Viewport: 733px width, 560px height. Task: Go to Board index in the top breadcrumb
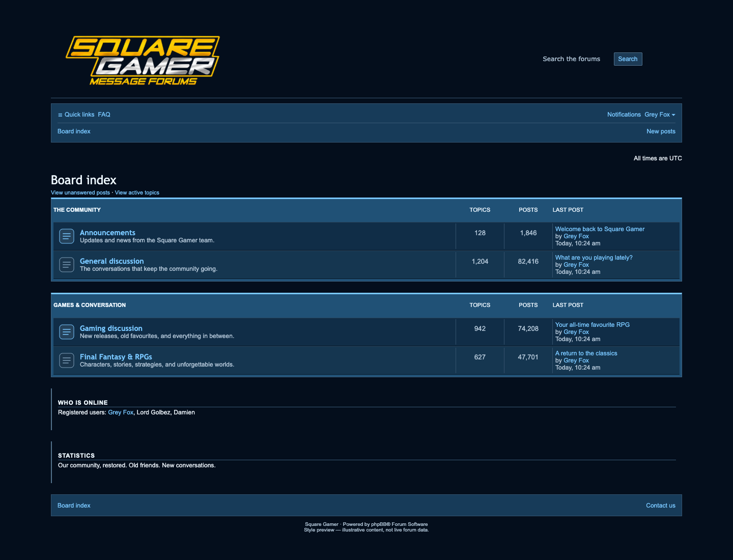tap(74, 131)
